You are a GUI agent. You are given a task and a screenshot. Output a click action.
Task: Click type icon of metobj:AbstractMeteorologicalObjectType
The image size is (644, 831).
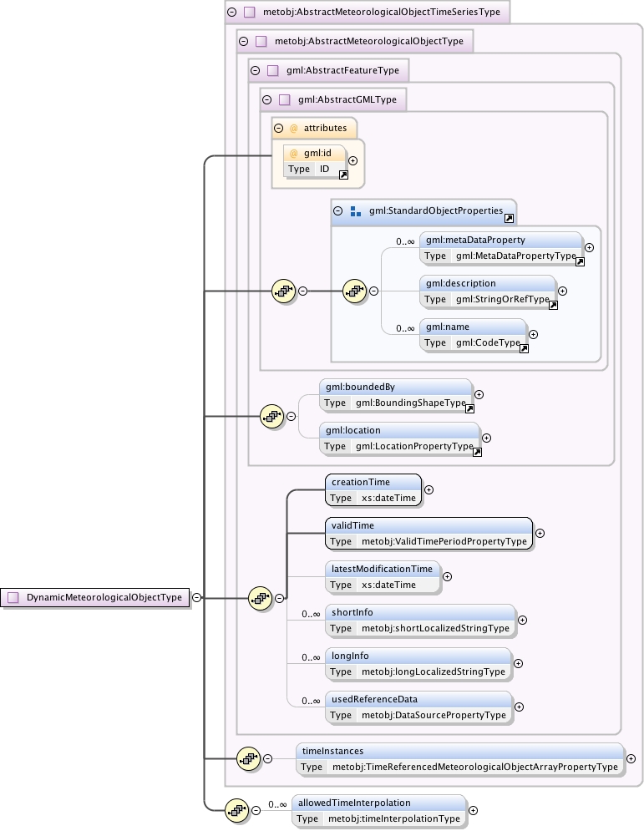pyautogui.click(x=261, y=41)
